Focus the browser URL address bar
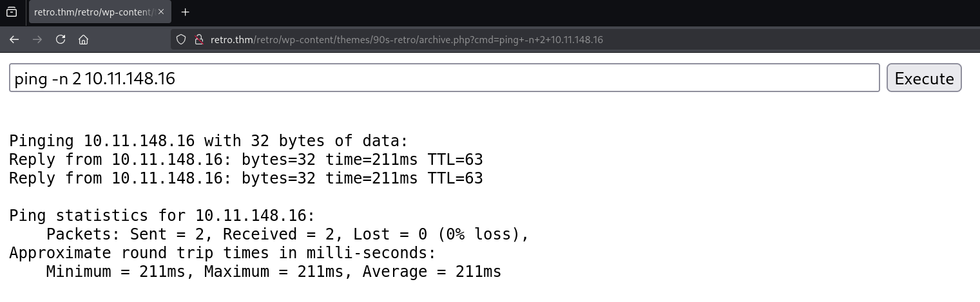This screenshot has height=302, width=980. pyautogui.click(x=451, y=39)
